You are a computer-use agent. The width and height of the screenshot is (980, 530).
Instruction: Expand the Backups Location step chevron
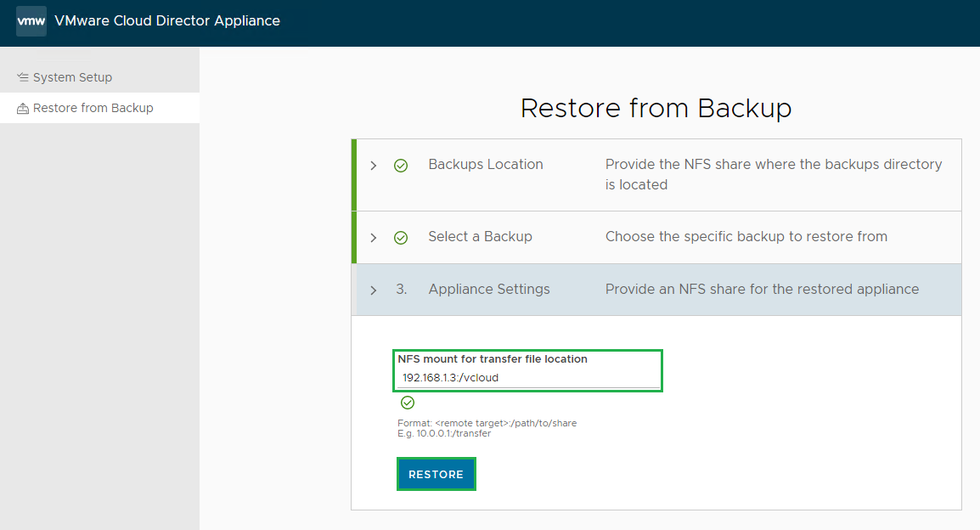click(x=374, y=166)
